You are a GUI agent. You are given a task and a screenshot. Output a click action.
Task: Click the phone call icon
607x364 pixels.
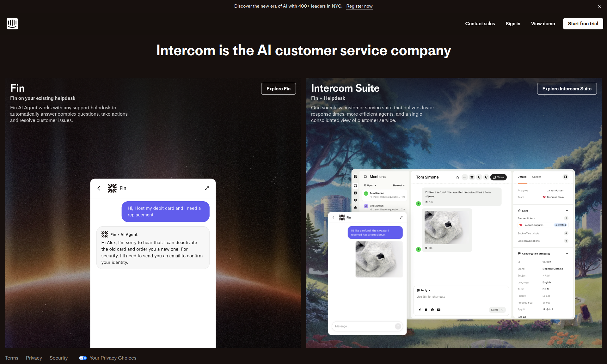pos(479,177)
